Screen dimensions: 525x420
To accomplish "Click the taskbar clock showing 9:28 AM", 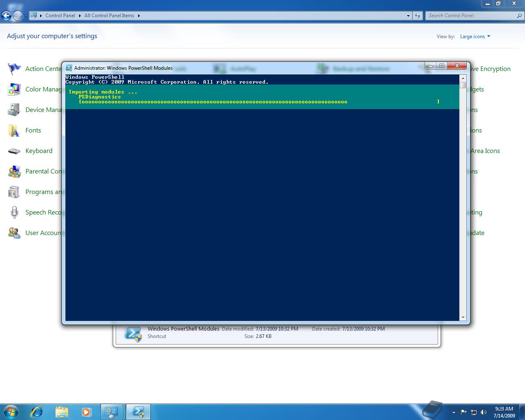I will (x=504, y=412).
